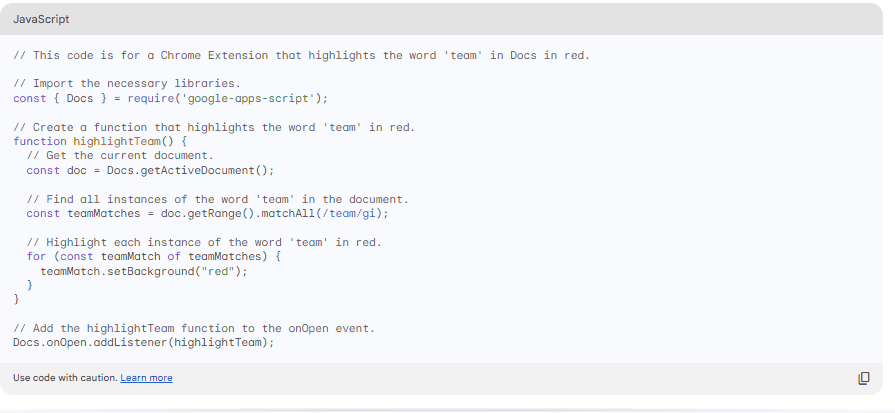This screenshot has height=413, width=895.
Task: Open the Learn more link
Action: coord(146,378)
